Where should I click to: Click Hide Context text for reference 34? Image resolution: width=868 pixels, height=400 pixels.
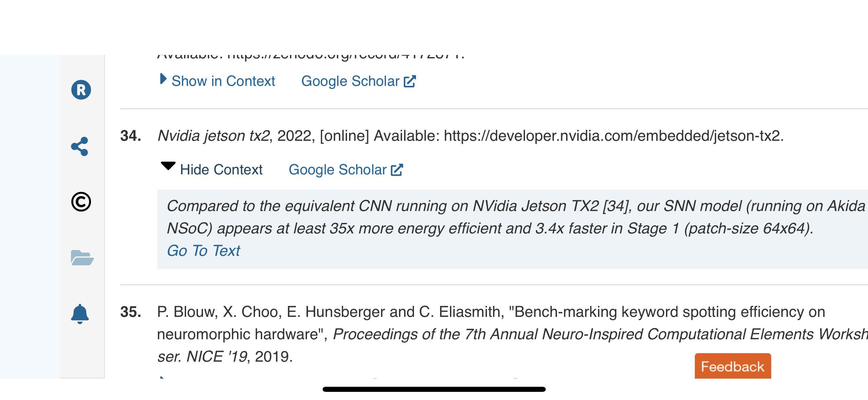(x=221, y=170)
